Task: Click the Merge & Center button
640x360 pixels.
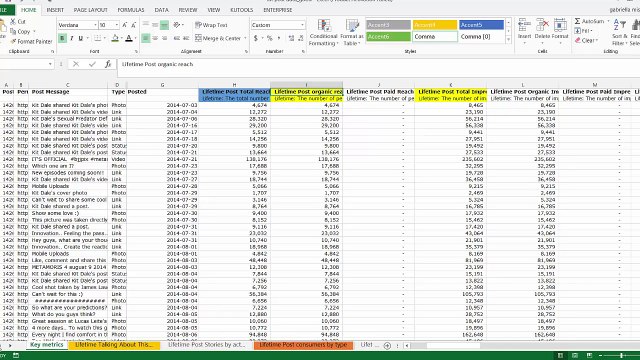Action: pyautogui.click(x=218, y=38)
